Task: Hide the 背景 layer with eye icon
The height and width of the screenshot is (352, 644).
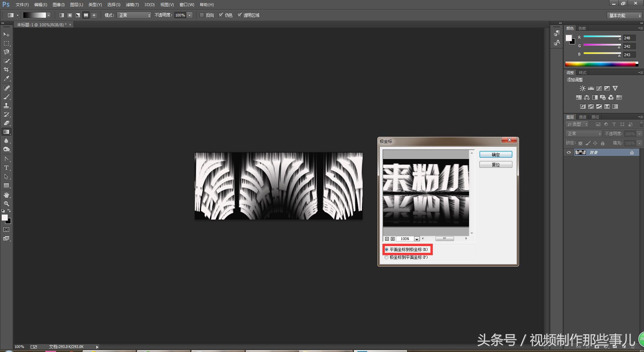Action: (569, 152)
